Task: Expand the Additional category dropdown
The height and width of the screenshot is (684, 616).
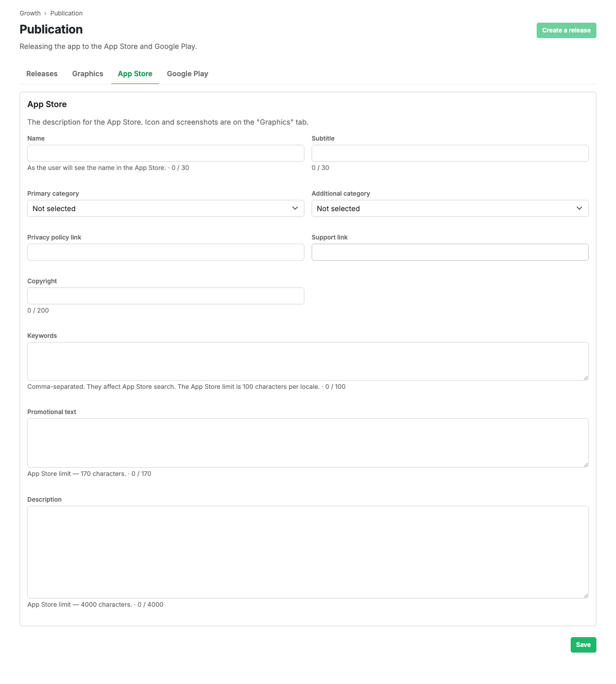Action: pos(450,208)
